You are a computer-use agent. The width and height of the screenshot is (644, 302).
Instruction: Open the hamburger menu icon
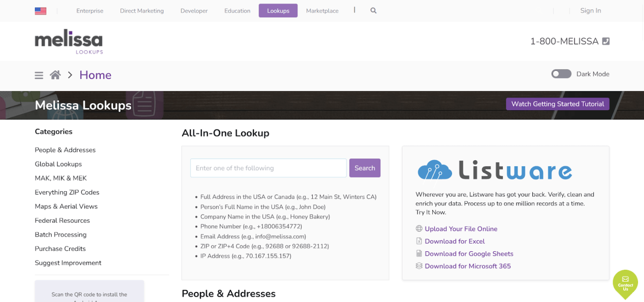[39, 75]
